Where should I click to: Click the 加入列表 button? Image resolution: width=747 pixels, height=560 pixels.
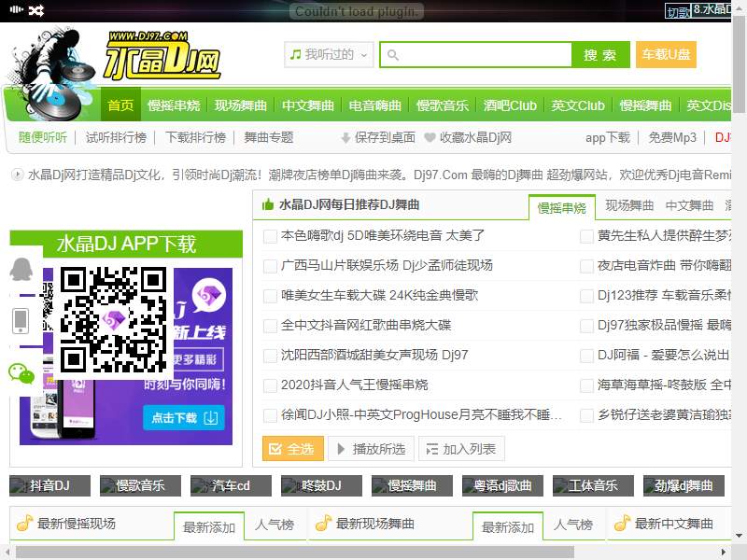click(461, 449)
